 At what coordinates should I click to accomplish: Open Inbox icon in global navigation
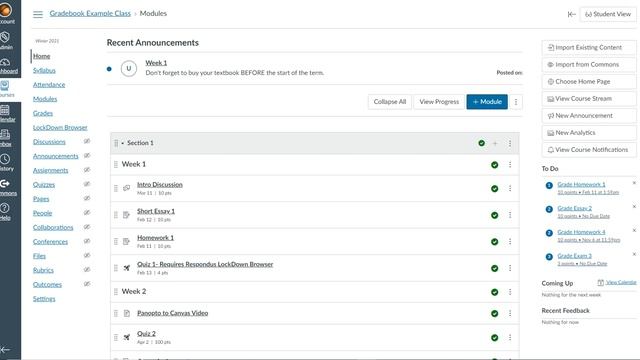coord(5,134)
